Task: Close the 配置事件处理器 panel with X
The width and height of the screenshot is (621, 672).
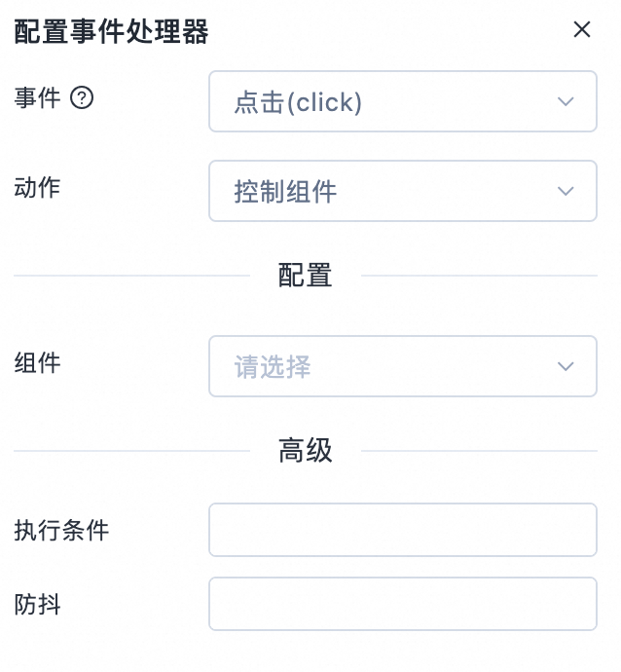Action: coord(582,29)
